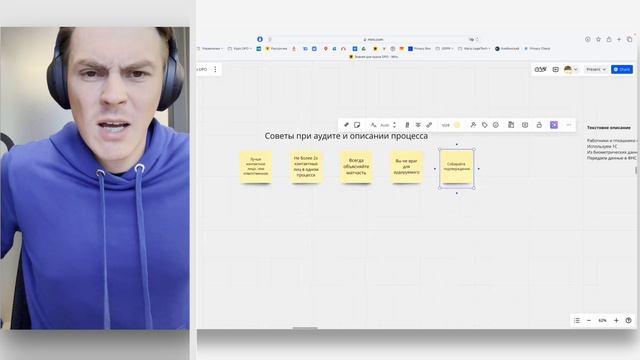Open font size Auto field
Viewport: 640px width, 360px height.
point(385,125)
